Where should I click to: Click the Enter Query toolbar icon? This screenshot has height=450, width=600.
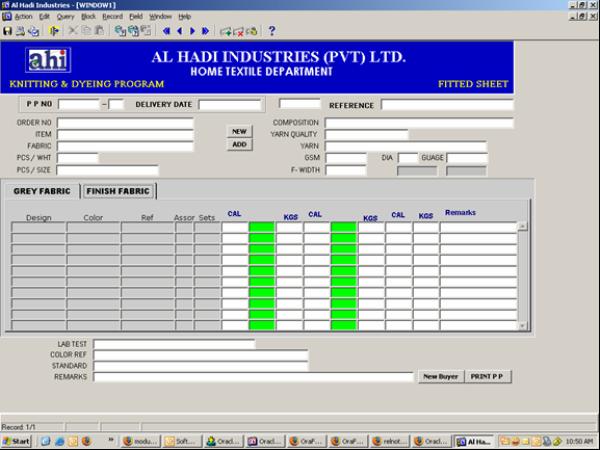(x=121, y=31)
